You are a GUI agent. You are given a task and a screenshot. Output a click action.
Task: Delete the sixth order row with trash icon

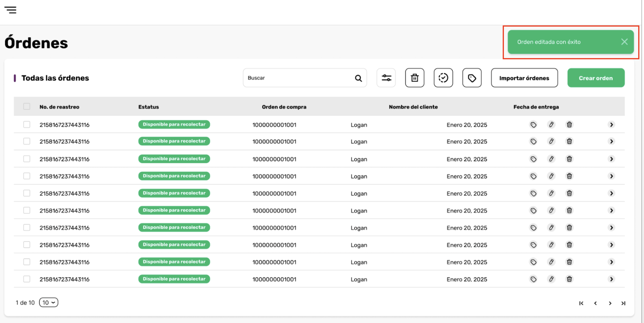pyautogui.click(x=569, y=210)
